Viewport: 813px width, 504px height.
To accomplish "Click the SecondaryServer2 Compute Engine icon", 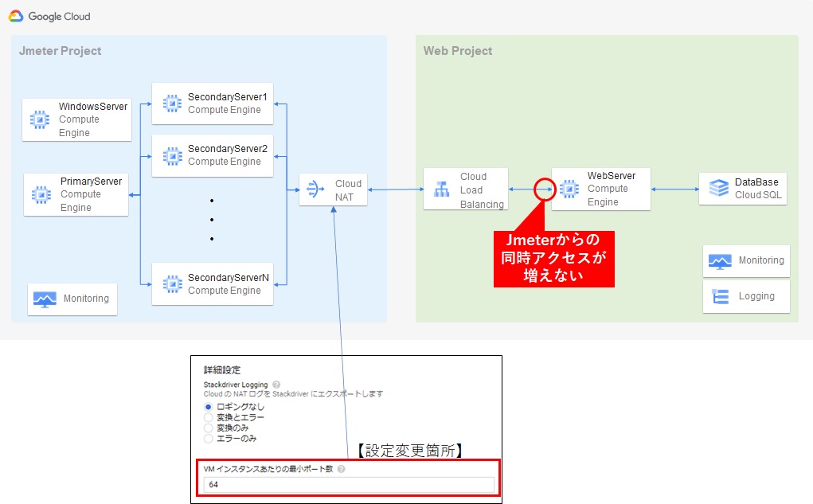I will tap(172, 155).
